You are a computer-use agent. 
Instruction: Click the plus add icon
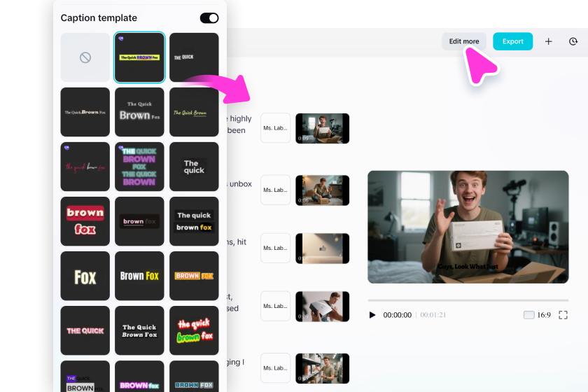[x=548, y=41]
